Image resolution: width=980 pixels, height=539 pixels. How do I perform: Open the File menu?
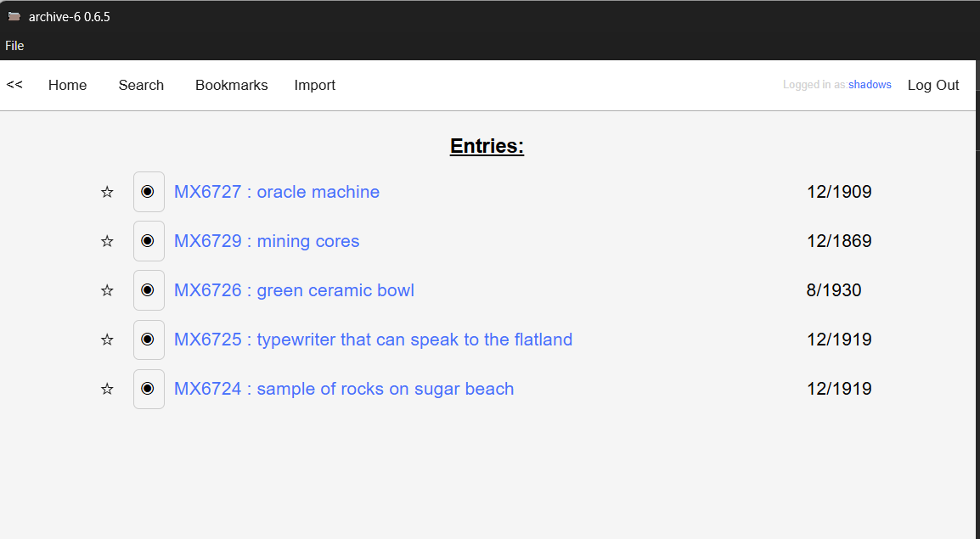click(14, 46)
